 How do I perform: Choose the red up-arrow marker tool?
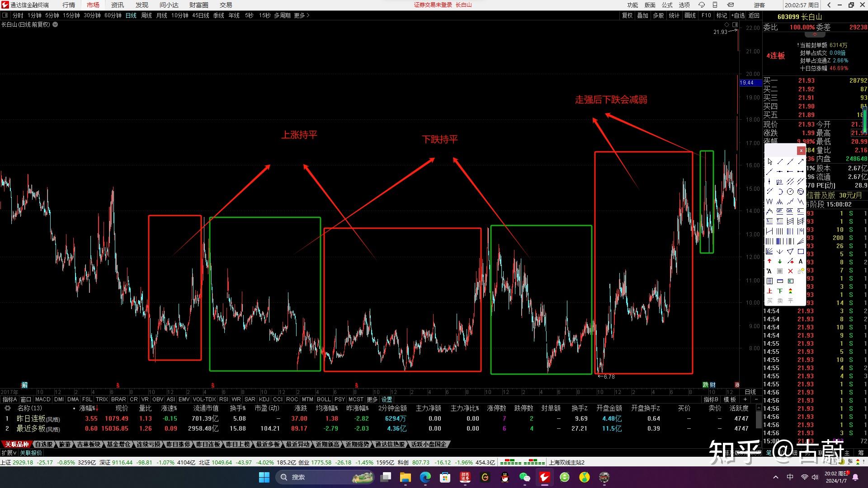pos(769,261)
